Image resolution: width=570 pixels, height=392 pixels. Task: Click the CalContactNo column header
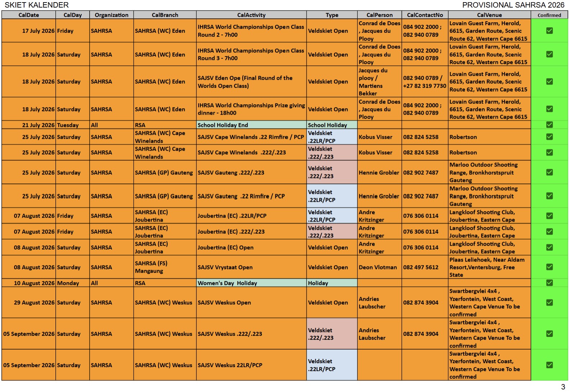coord(425,15)
